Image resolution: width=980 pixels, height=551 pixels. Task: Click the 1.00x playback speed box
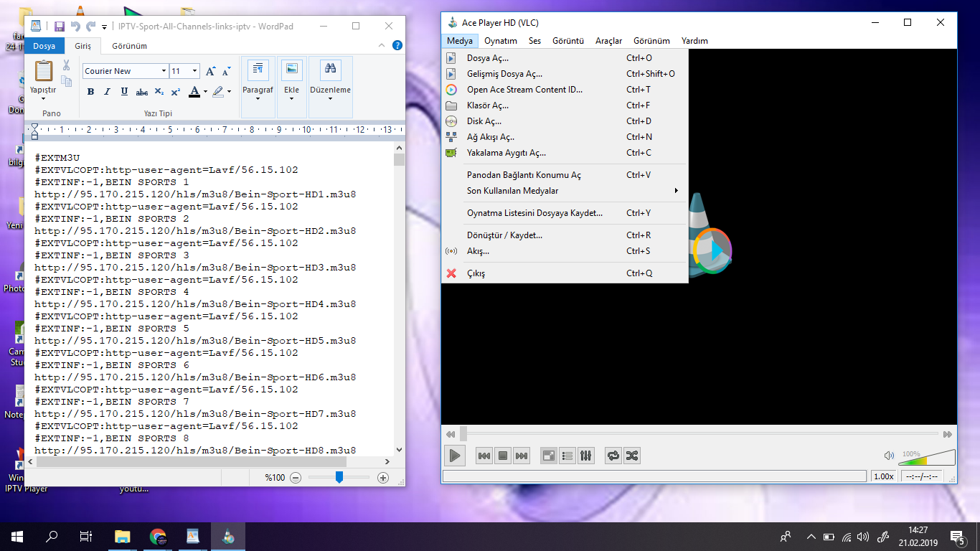[883, 476]
